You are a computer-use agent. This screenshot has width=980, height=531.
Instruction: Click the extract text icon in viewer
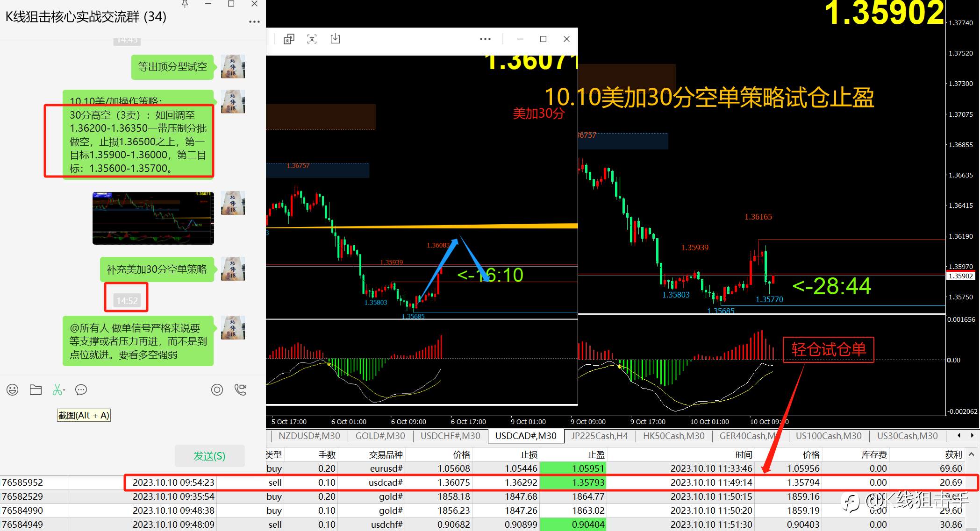312,39
